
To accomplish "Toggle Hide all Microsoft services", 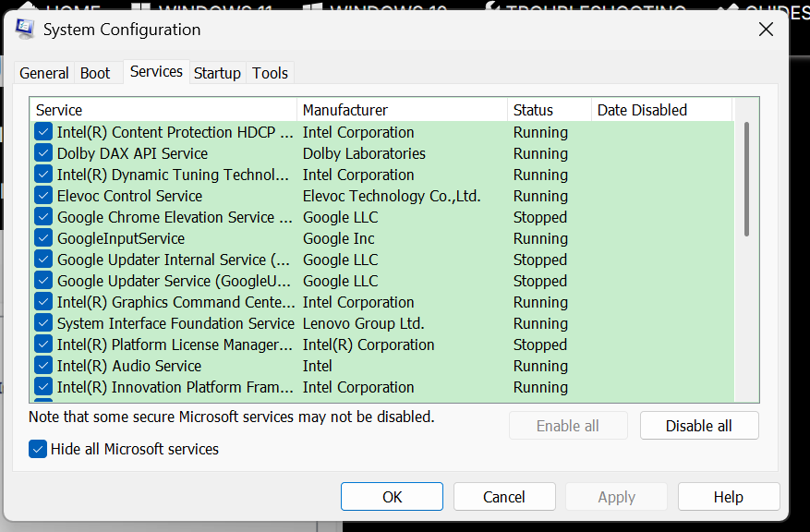I will tap(37, 449).
